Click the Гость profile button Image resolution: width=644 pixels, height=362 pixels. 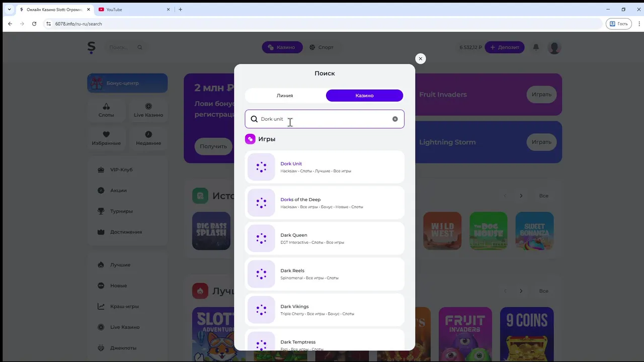coord(619,24)
